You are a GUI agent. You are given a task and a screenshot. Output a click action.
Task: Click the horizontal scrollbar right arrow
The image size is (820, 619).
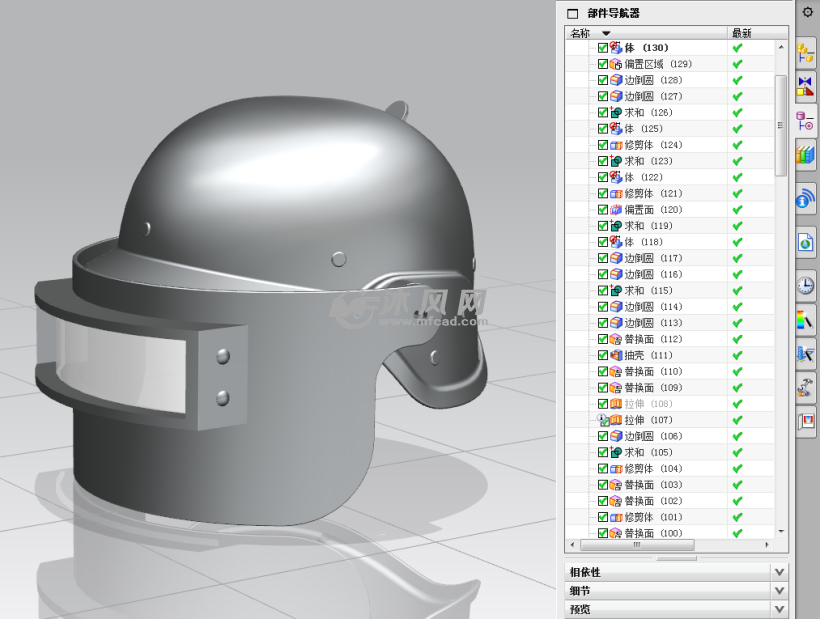(767, 545)
